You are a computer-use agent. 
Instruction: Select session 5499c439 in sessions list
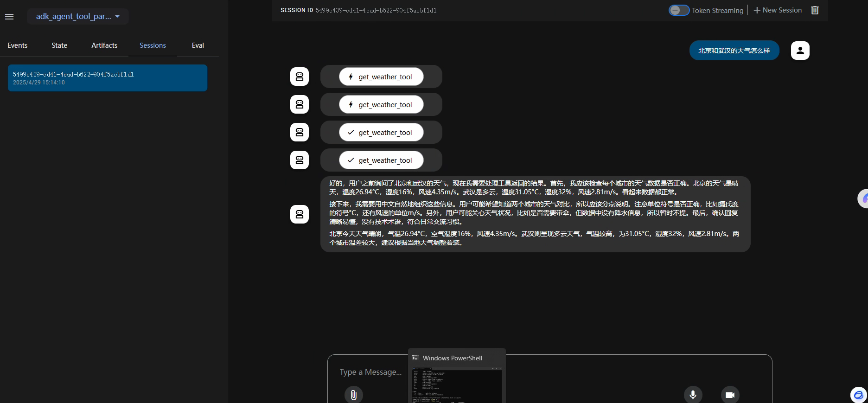(x=108, y=78)
